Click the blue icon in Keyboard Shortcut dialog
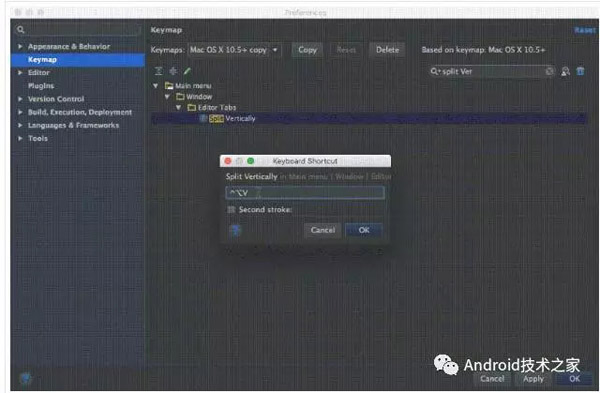600x393 pixels. pyautogui.click(x=236, y=230)
